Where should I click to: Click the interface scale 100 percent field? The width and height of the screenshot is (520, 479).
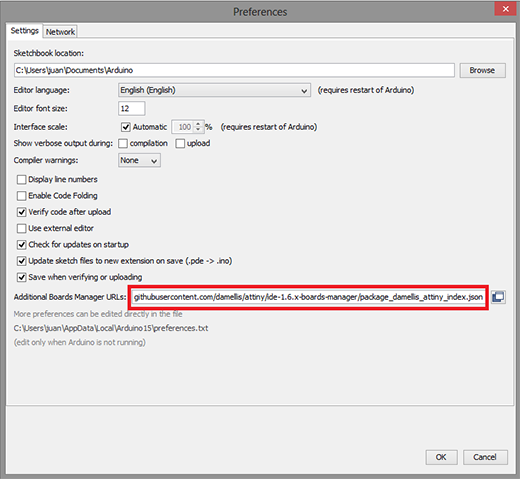[x=183, y=127]
